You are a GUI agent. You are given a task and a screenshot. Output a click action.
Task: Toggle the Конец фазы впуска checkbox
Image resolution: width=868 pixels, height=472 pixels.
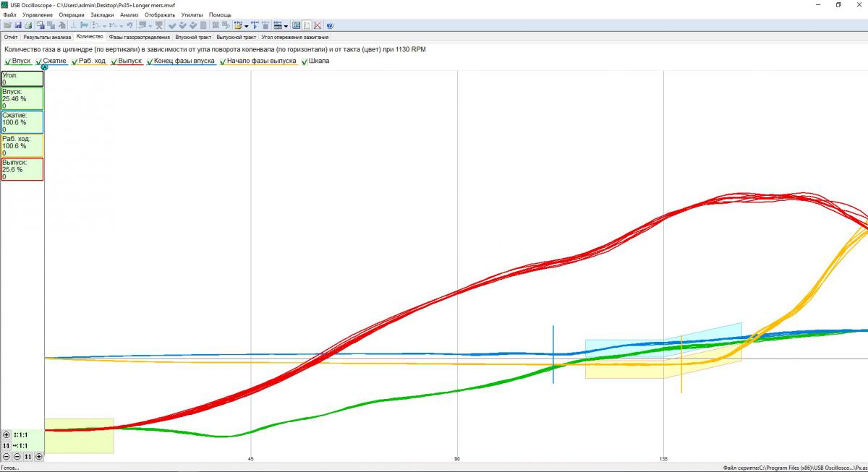[x=150, y=61]
